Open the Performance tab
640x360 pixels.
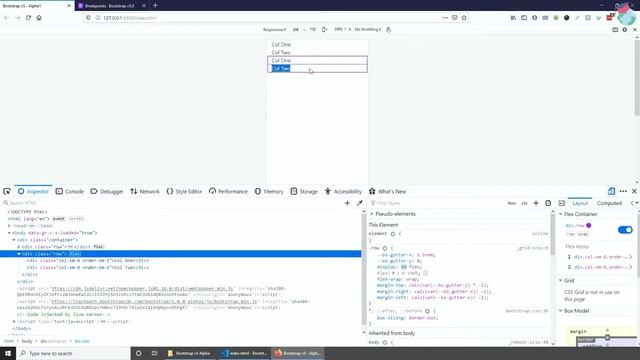228,191
